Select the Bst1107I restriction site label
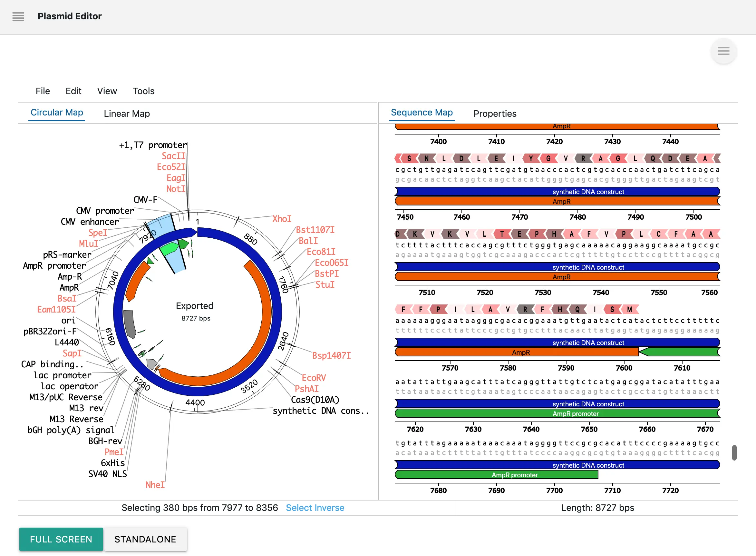This screenshot has width=756, height=556. coord(315,230)
